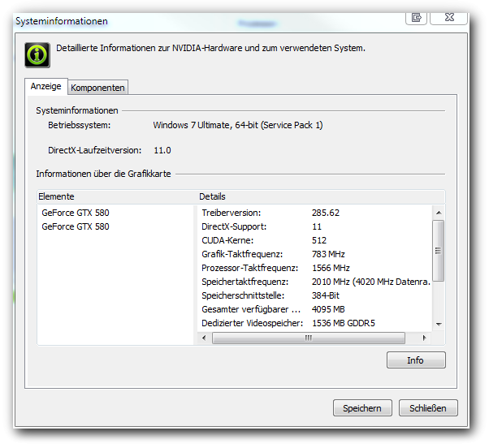Click the Windows 7 Ultimate operating system text
This screenshot has width=489, height=448.
click(x=238, y=125)
